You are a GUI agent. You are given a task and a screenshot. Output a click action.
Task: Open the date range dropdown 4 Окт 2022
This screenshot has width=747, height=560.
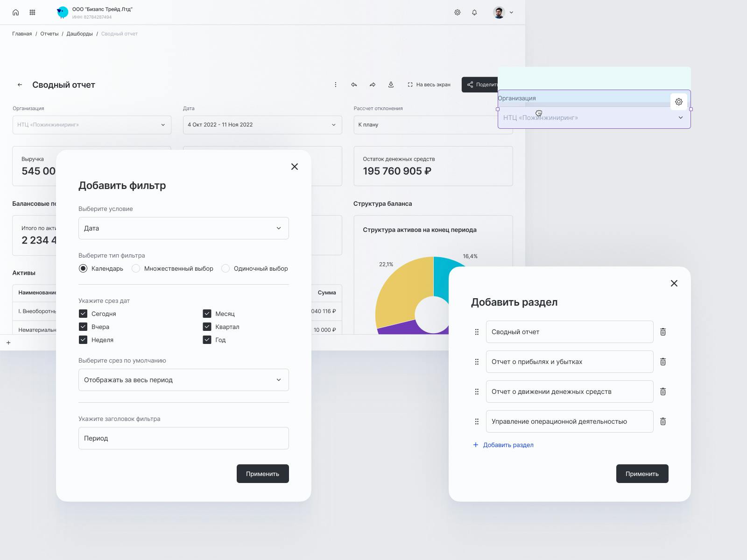click(262, 125)
